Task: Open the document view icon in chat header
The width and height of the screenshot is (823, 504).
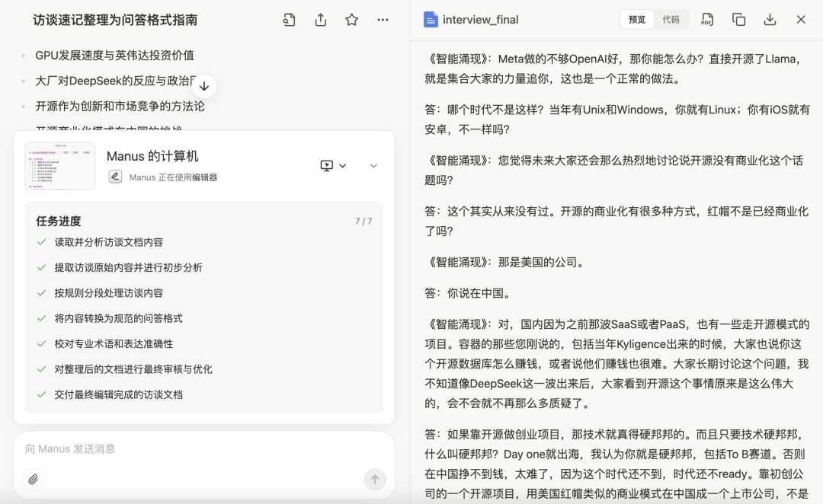Action: pyautogui.click(x=290, y=20)
